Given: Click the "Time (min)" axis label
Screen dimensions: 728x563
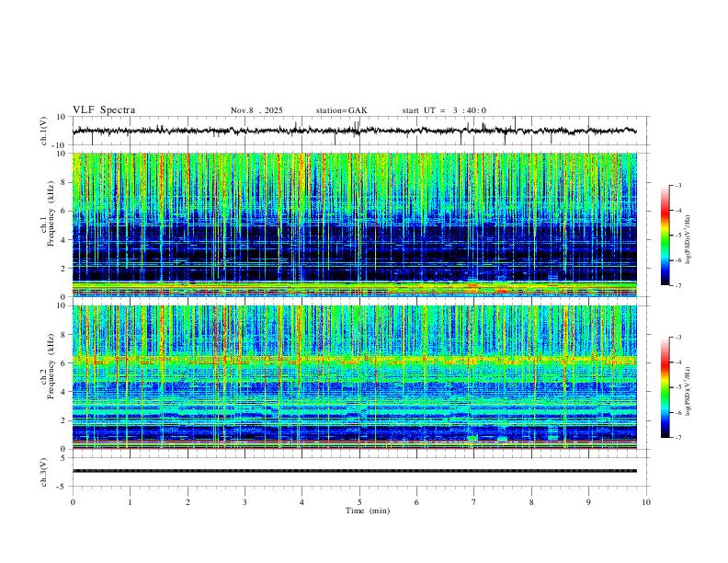Looking at the screenshot, I should pos(368,511).
